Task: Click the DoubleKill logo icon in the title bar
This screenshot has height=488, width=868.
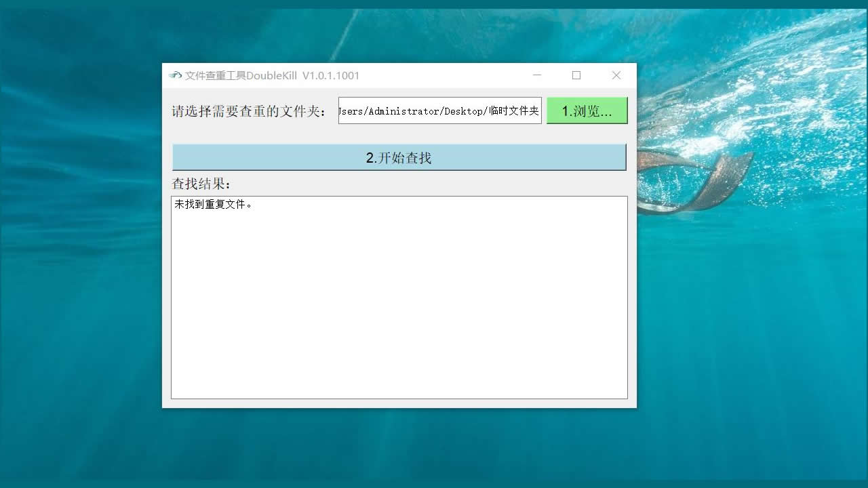Action: coord(174,75)
